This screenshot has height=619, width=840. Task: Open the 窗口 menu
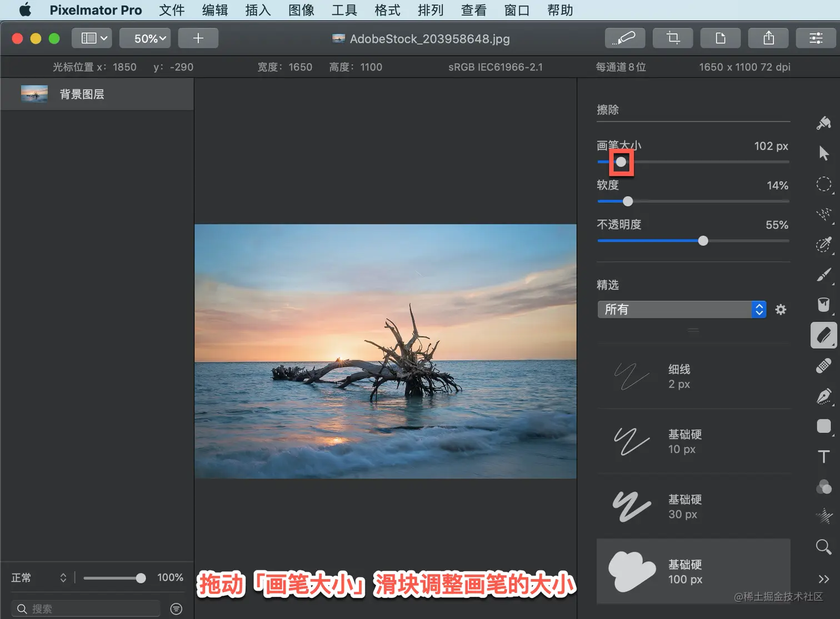point(517,10)
